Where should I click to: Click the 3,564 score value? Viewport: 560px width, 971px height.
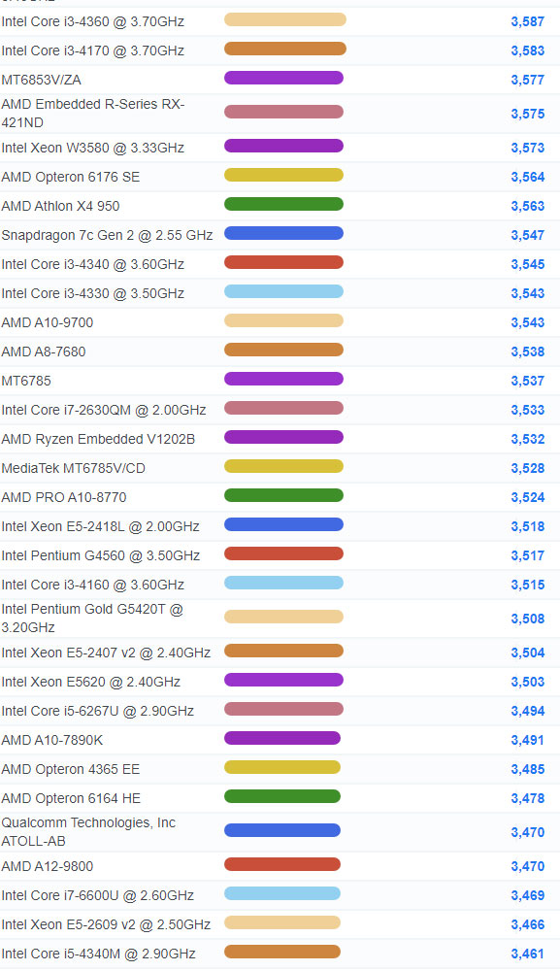click(528, 177)
